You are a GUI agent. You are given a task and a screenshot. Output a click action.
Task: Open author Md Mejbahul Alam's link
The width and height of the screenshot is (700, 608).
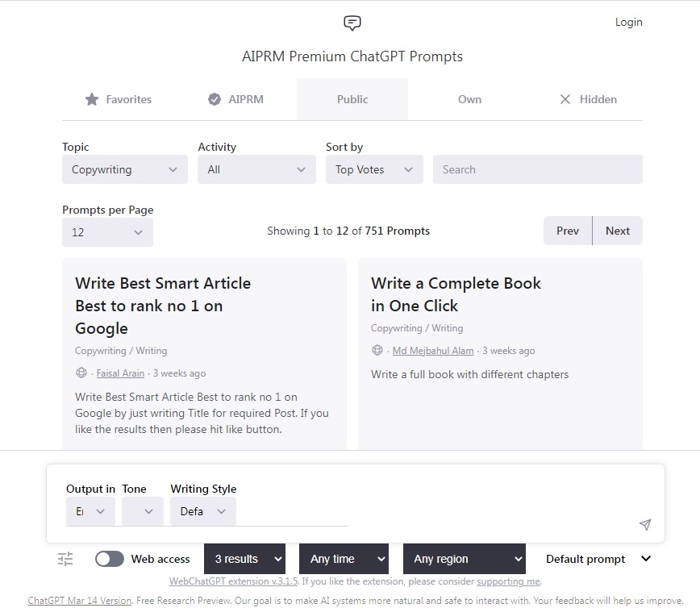tap(433, 351)
